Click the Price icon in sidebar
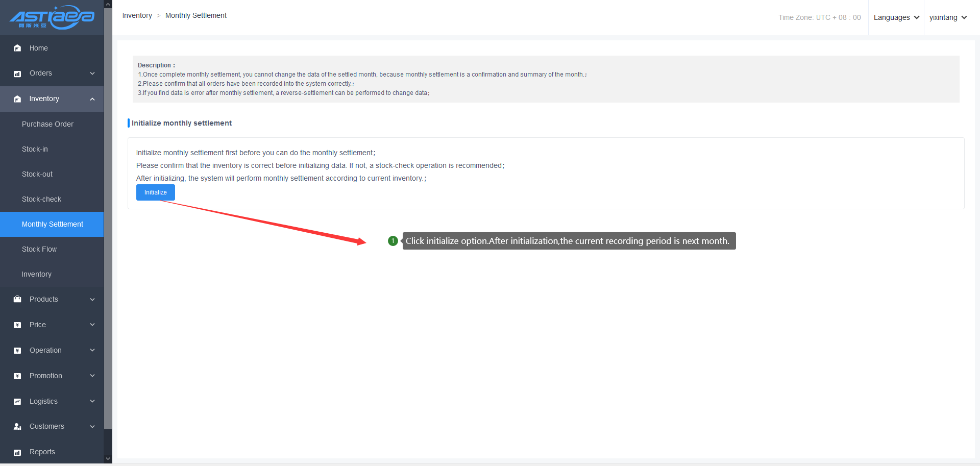 pyautogui.click(x=17, y=325)
